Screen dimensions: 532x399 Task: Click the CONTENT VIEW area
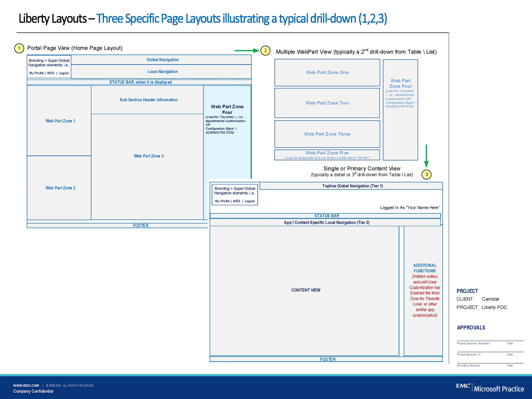pos(306,290)
